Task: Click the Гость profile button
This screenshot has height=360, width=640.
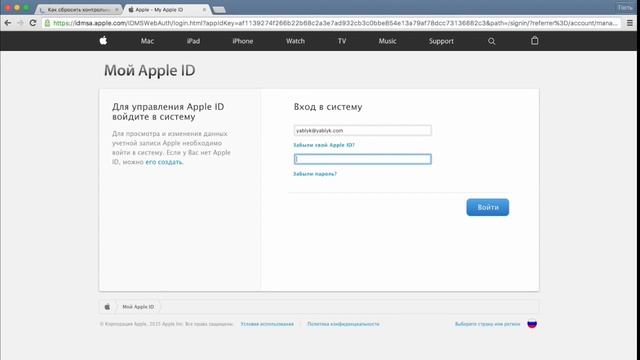Action: 625,7
